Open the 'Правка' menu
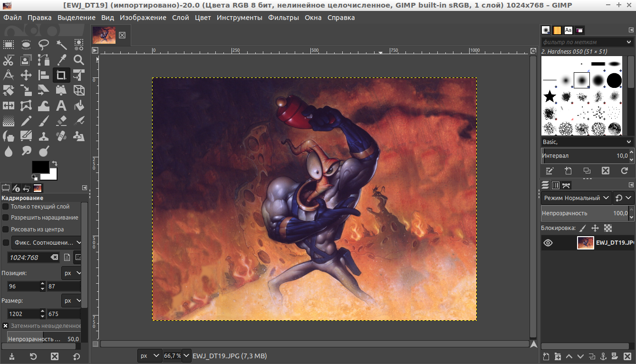 pos(39,18)
